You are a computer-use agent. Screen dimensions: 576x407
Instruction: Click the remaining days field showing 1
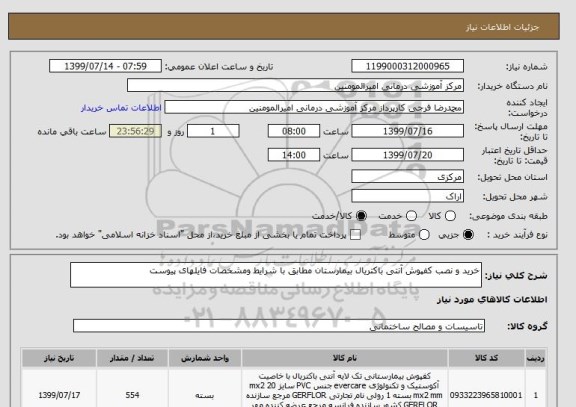(x=213, y=131)
